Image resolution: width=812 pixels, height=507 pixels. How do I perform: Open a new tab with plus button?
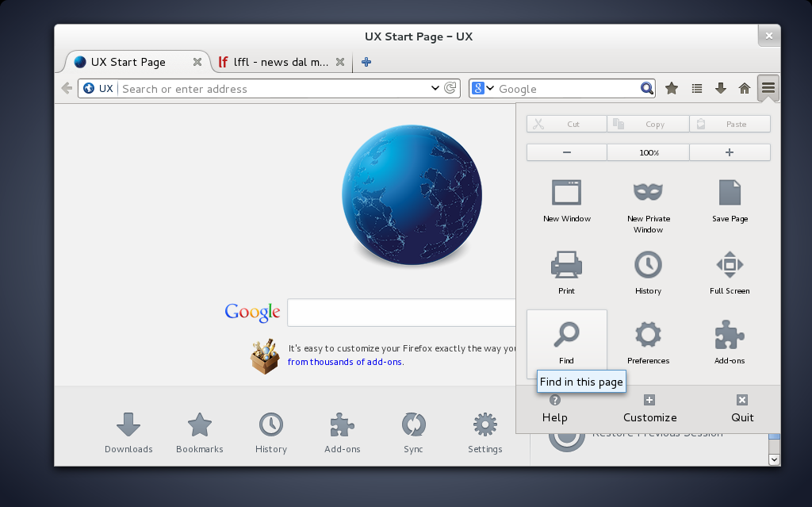[366, 62]
